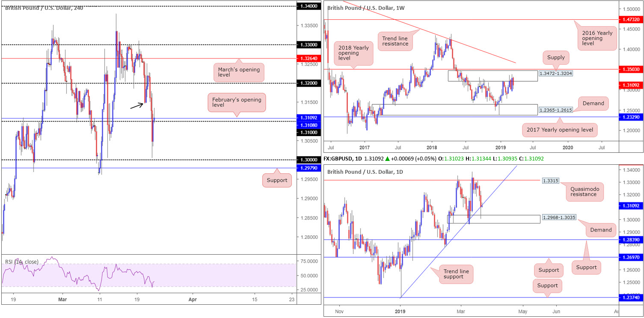
Task: Select the 1.2968-1.3035 demand zone label
Action: point(559,217)
